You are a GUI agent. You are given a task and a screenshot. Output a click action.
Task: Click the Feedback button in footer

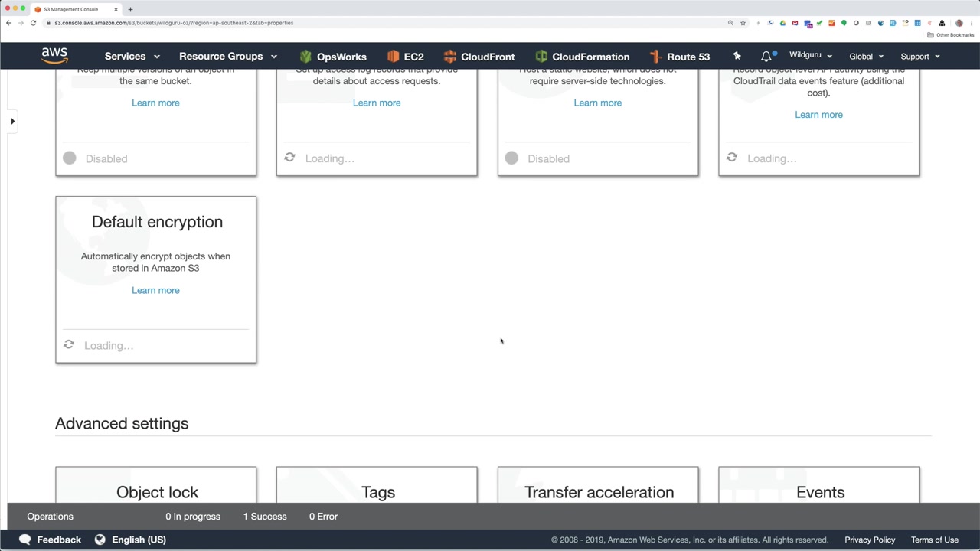50,540
